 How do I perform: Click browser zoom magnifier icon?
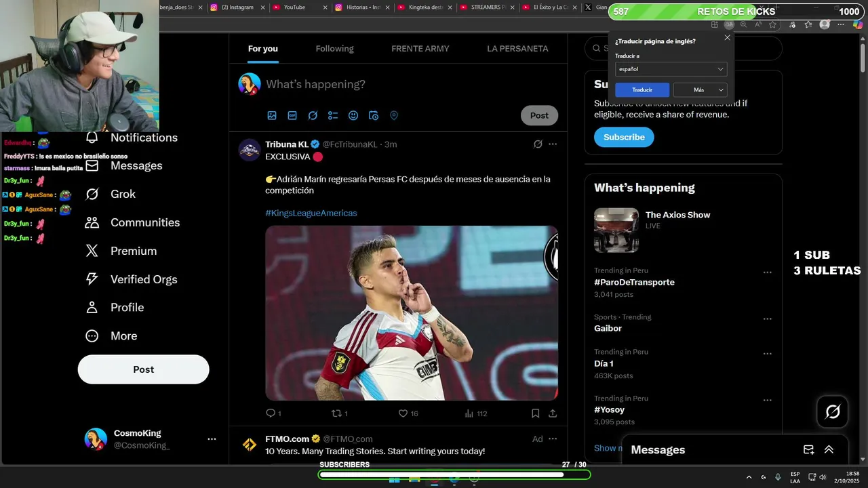pos(744,24)
